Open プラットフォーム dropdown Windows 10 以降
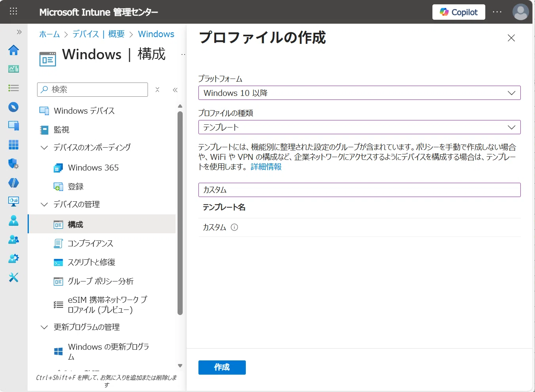 click(x=359, y=93)
